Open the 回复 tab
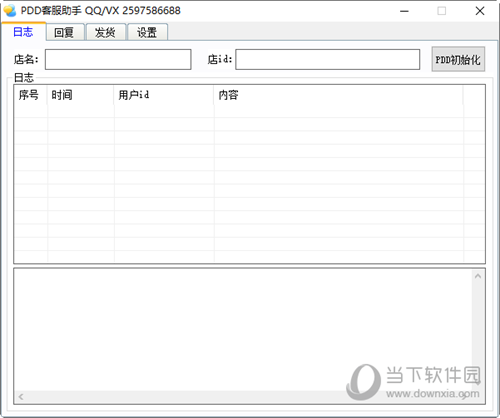 pyautogui.click(x=65, y=32)
